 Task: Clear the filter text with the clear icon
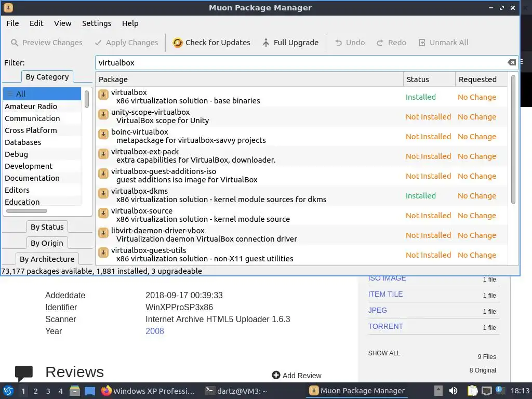pos(512,62)
